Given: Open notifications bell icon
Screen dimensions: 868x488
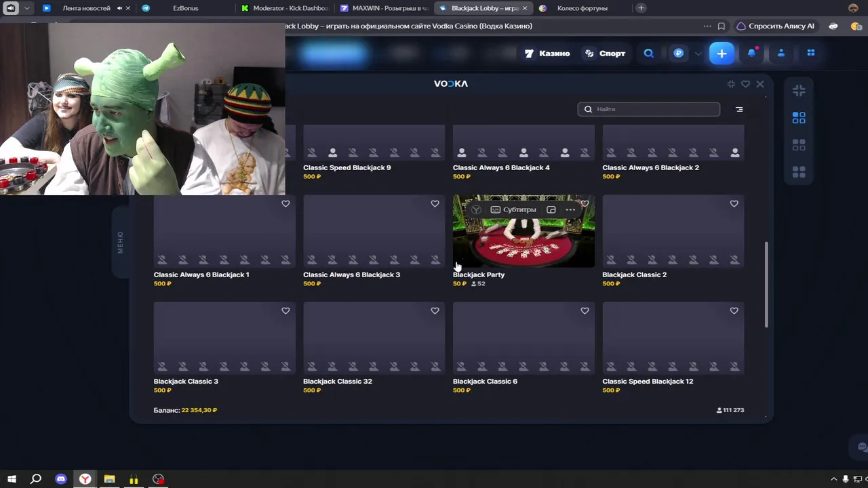Looking at the screenshot, I should [x=752, y=53].
